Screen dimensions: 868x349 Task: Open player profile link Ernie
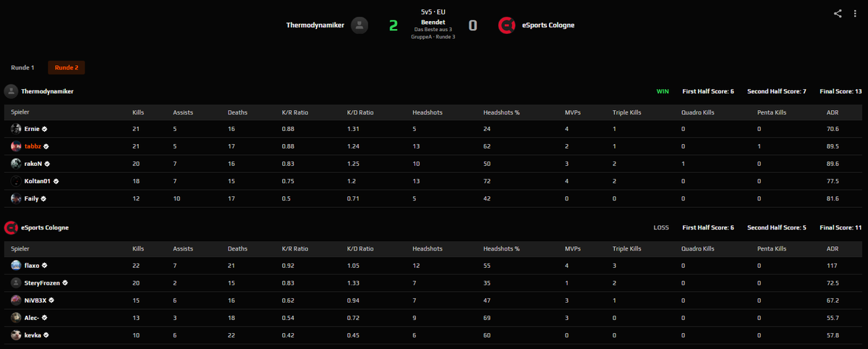[x=32, y=128]
